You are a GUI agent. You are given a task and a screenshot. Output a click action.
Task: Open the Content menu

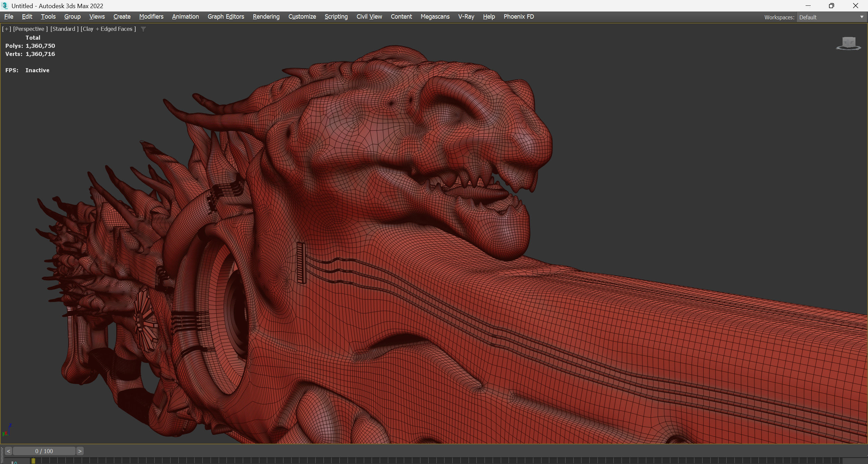coord(401,17)
